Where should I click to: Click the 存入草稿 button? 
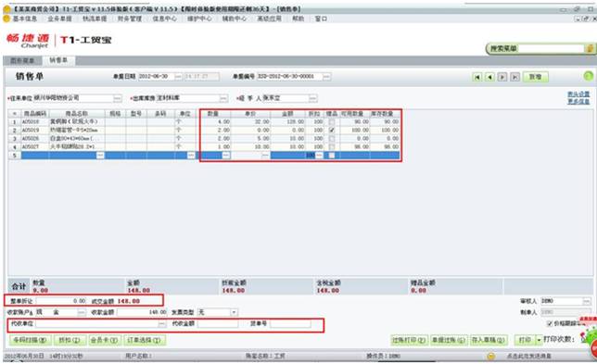coord(489,340)
